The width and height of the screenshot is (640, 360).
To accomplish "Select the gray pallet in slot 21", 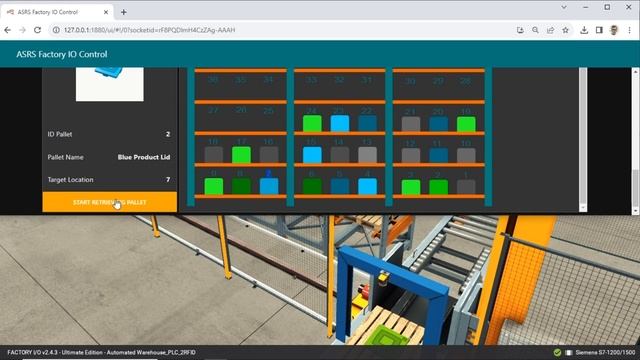I will click(411, 124).
